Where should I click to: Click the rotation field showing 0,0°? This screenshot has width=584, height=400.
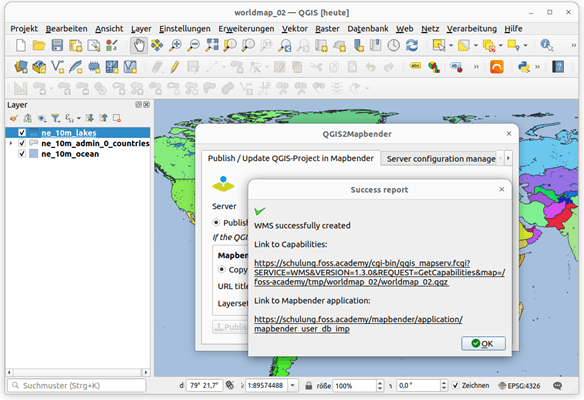click(418, 385)
